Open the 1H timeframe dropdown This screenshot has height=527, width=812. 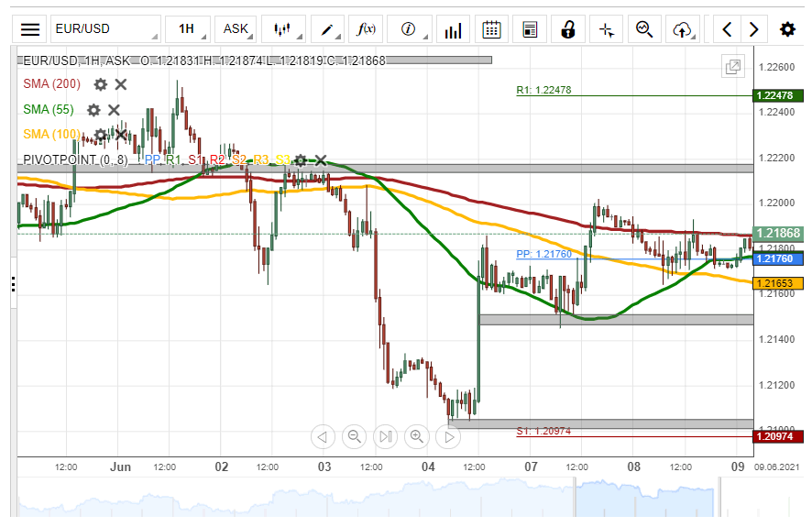(x=188, y=29)
